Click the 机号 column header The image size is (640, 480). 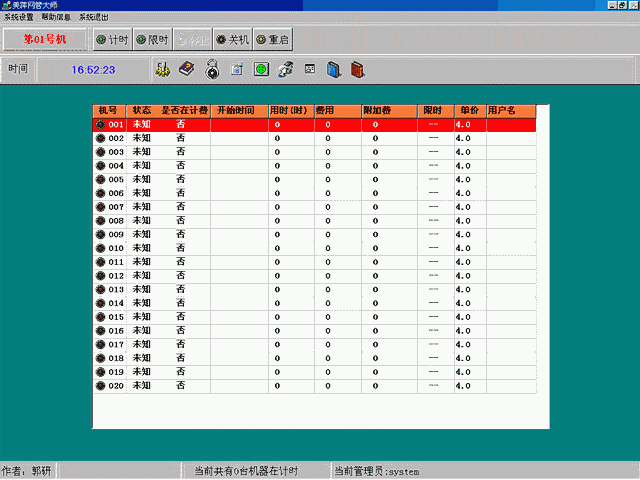[108, 110]
